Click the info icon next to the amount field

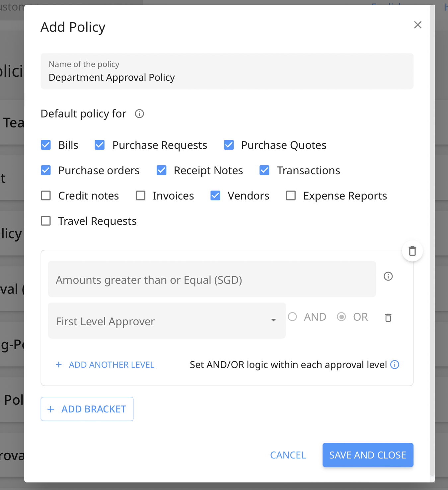tap(388, 276)
